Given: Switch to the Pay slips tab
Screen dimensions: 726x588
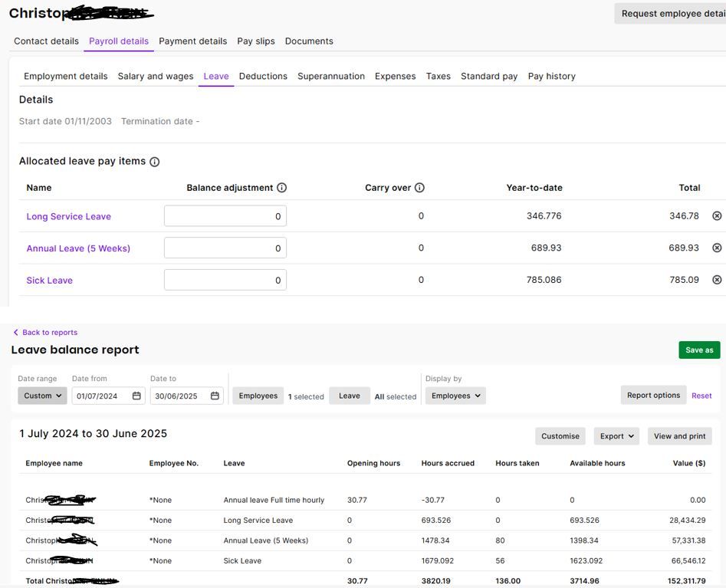Looking at the screenshot, I should point(256,41).
